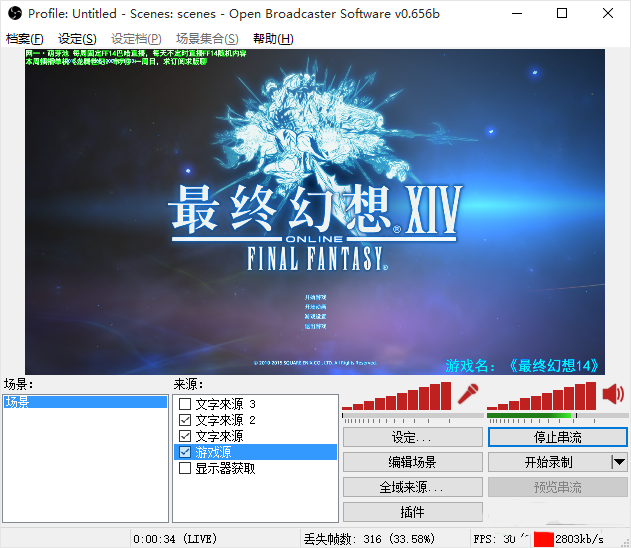
Task: Click the stream preview thumbnail
Action: coord(315,212)
